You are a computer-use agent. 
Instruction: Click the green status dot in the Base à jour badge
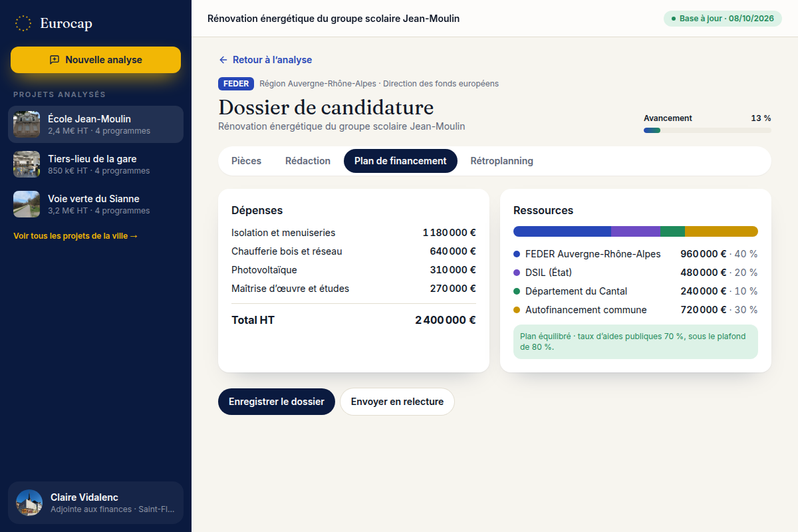coord(674,19)
